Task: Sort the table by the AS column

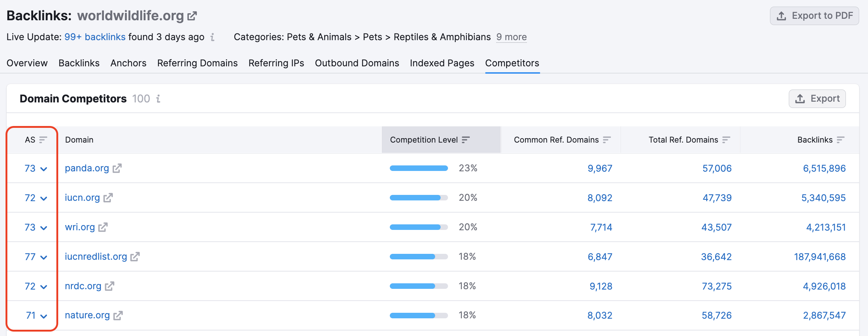Action: point(43,140)
